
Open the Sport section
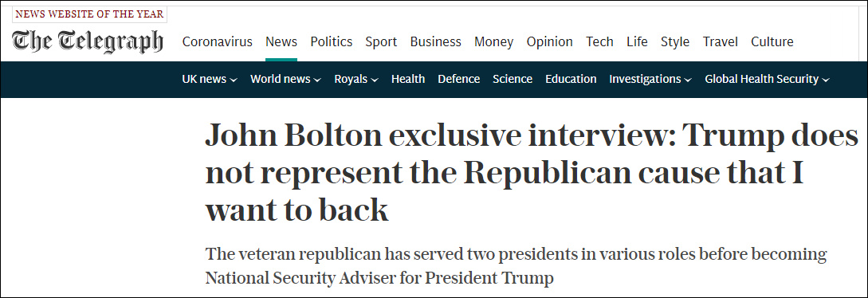click(381, 41)
